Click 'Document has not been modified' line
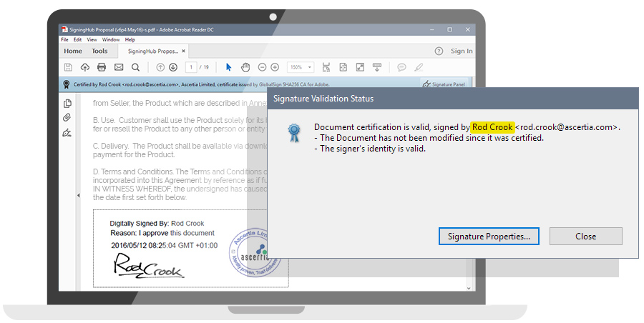The height and width of the screenshot is (323, 644). tap(429, 138)
